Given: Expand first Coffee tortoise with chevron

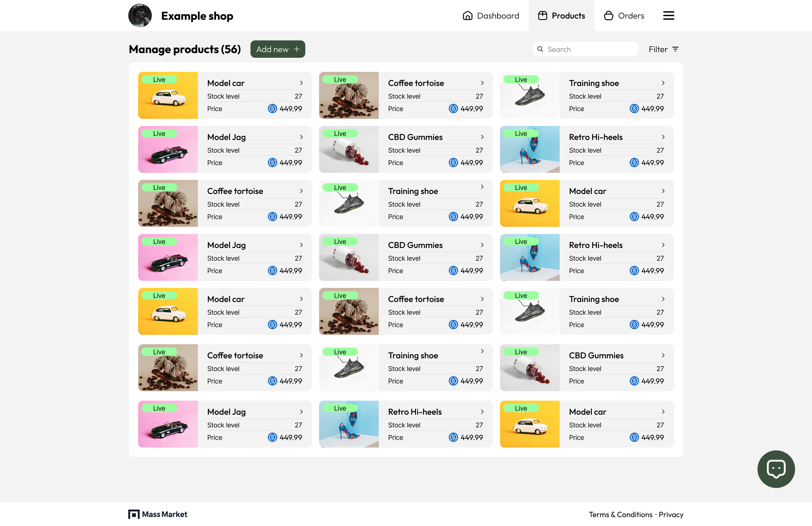Looking at the screenshot, I should (482, 83).
